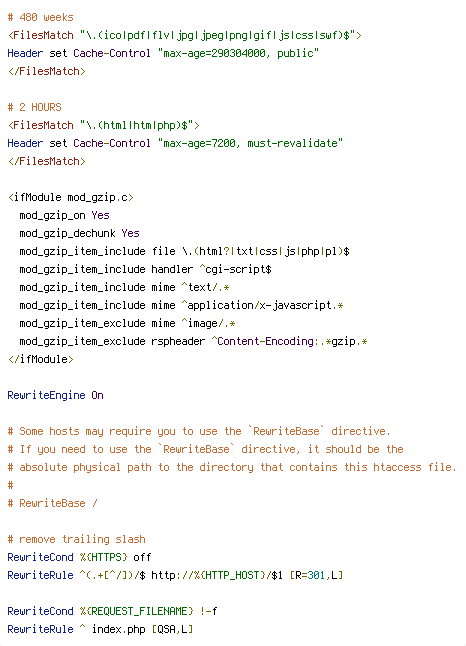The height and width of the screenshot is (646, 466).
Task: Click the 'mod_gzip_on Yes' line
Action: (64, 215)
